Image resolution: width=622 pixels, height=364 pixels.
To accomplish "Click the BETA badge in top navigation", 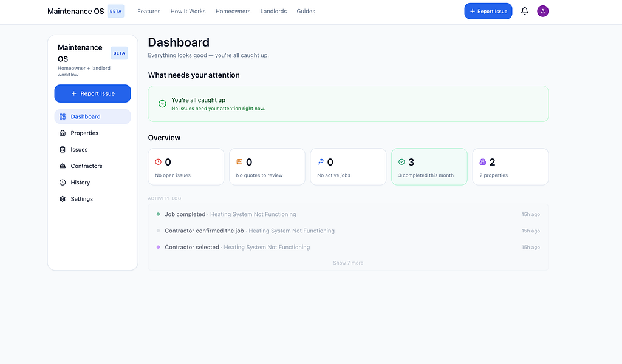I will [116, 11].
